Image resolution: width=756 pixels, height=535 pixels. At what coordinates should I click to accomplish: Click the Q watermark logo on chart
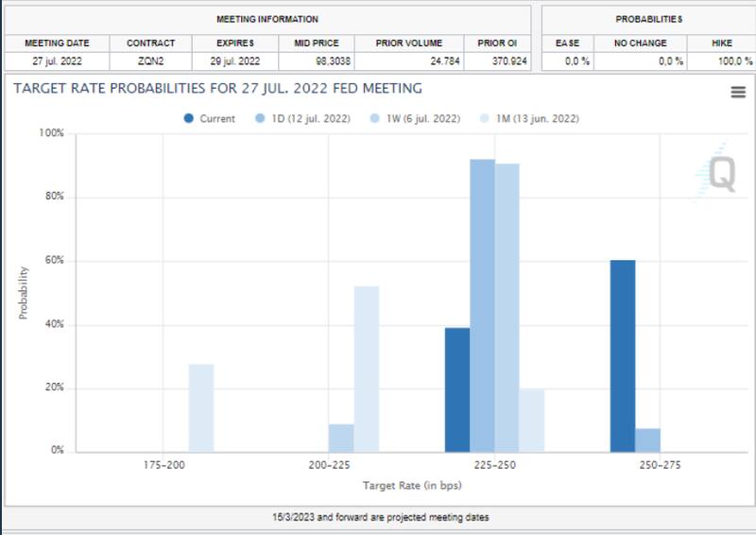(720, 173)
